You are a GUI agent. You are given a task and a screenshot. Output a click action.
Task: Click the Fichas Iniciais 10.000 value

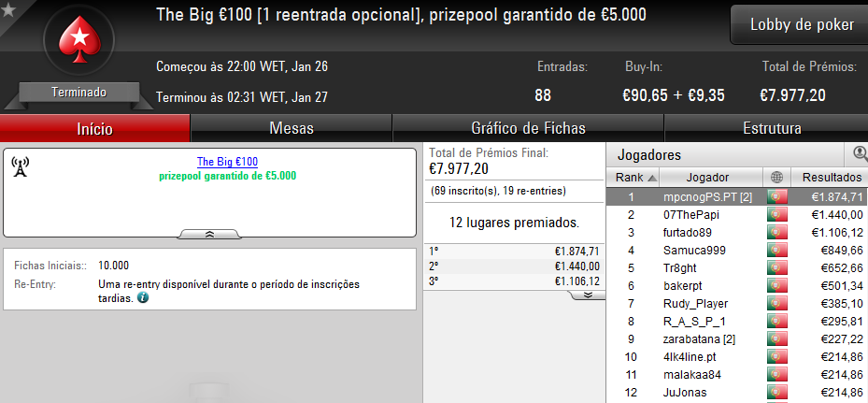pos(113,266)
